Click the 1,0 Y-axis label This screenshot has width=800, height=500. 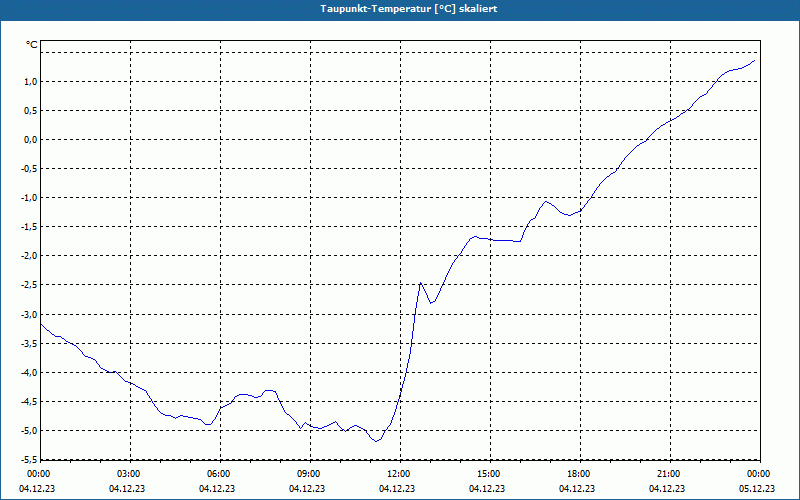31,82
